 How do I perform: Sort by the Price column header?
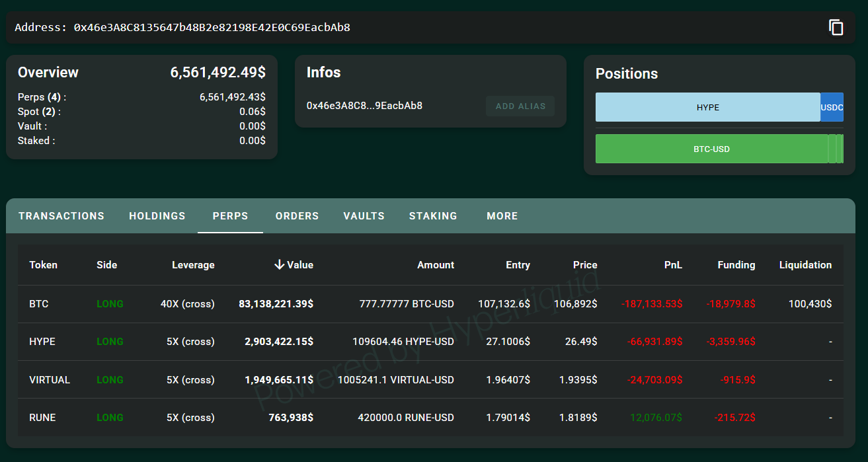(585, 265)
